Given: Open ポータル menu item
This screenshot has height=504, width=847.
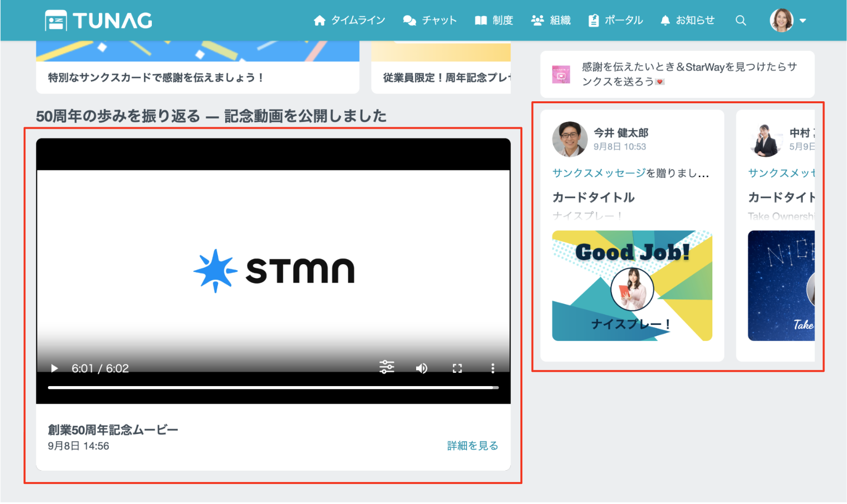Looking at the screenshot, I should click(615, 21).
